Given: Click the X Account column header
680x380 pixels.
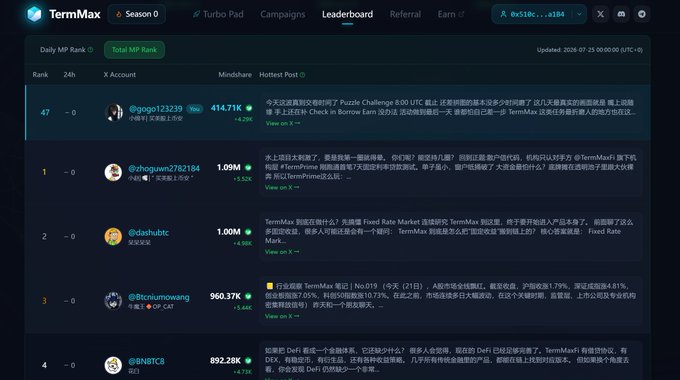Looking at the screenshot, I should point(120,75).
